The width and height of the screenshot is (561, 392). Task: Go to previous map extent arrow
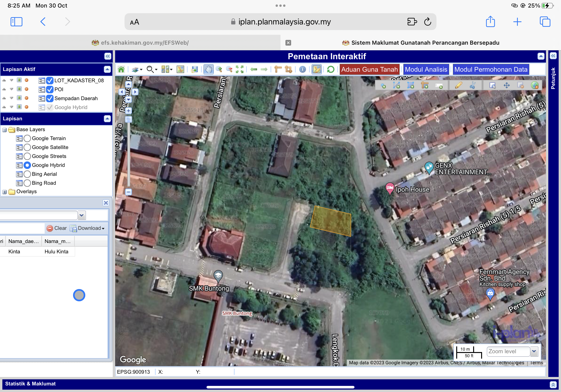tap(254, 69)
